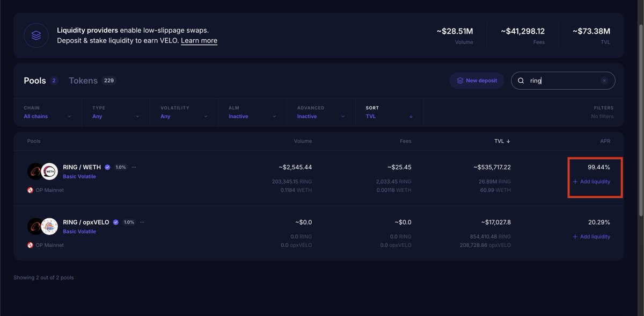Switch to the Tokens tab

tap(83, 81)
